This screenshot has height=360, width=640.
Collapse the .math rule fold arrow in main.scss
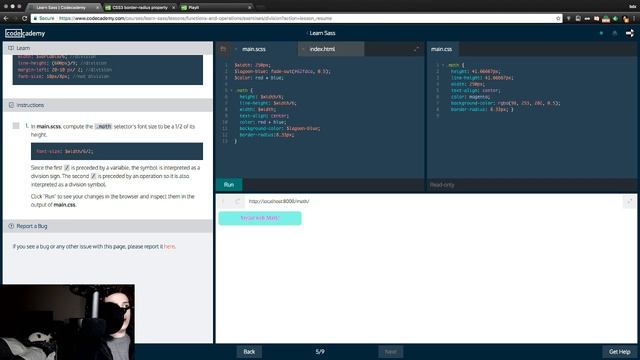[231, 90]
